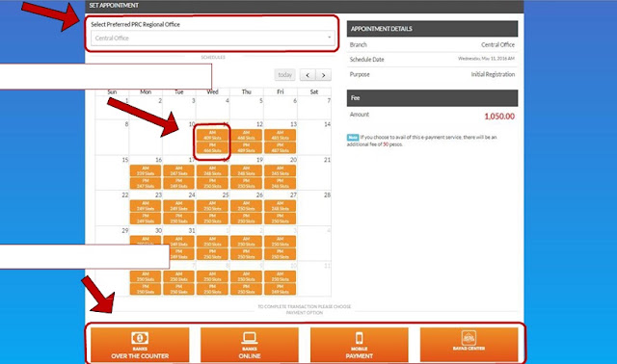
Task: Select the PM slot on Tuesday the 31st
Action: click(x=179, y=254)
